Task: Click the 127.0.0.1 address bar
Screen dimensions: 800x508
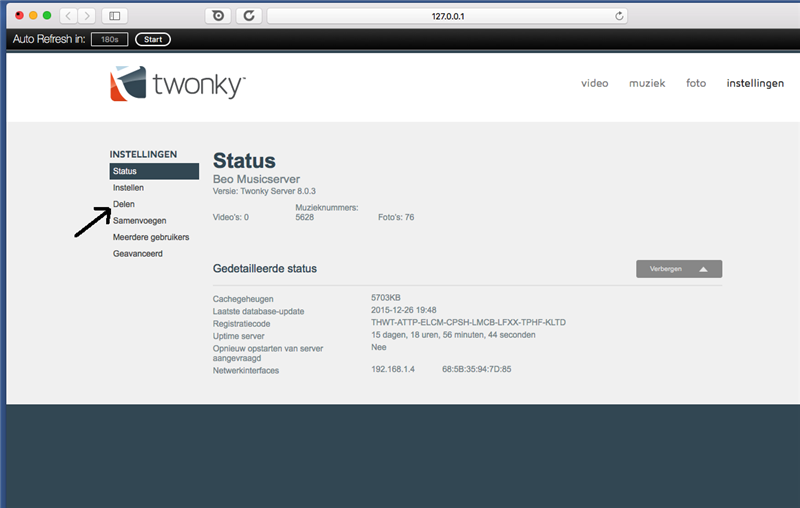Action: [447, 16]
